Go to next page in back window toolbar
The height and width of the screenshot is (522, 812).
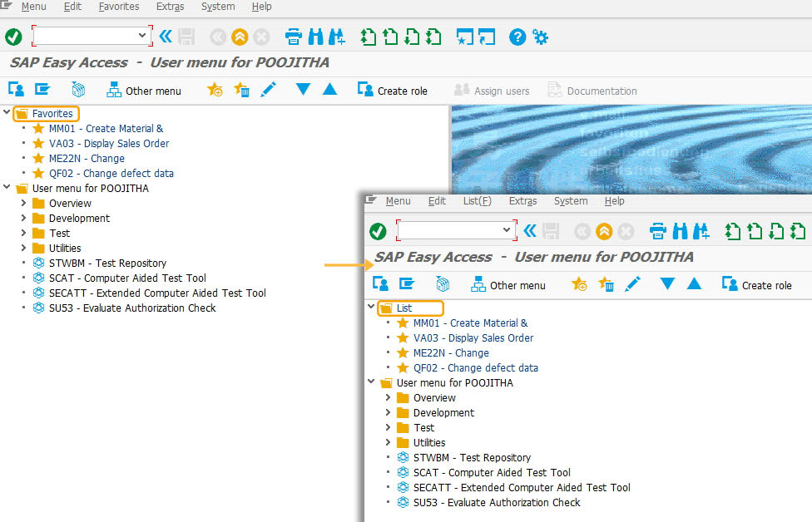412,37
